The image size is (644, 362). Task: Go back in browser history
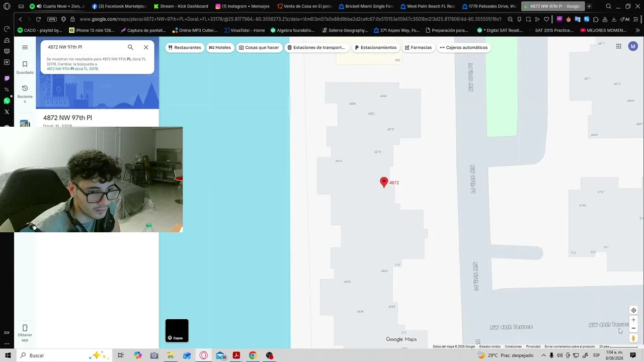click(x=20, y=19)
